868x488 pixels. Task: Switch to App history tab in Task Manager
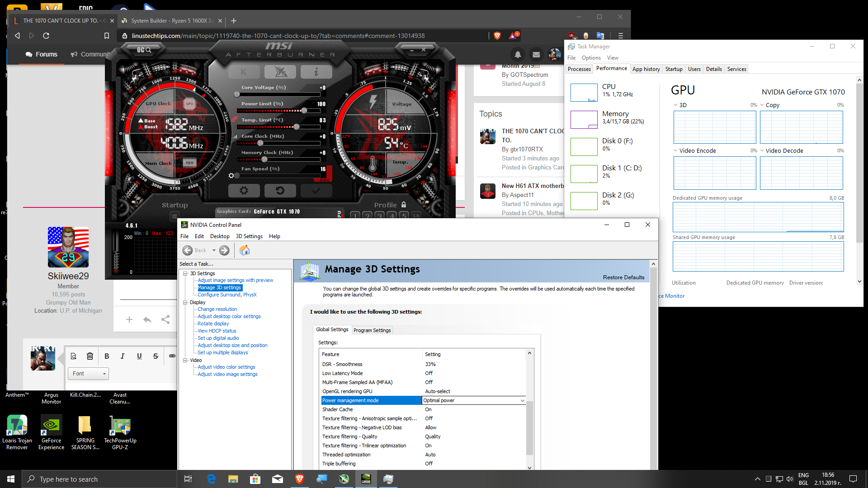(646, 69)
